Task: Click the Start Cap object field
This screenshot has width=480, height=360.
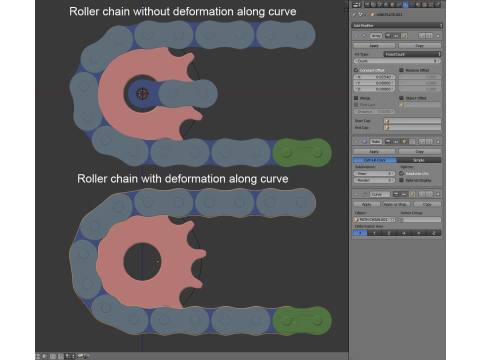Action: pos(412,121)
